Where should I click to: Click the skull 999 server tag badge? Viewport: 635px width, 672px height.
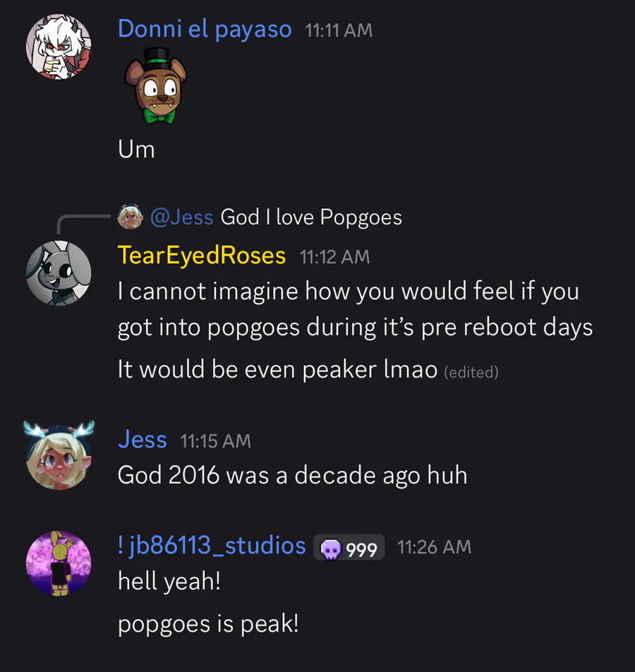pos(349,548)
